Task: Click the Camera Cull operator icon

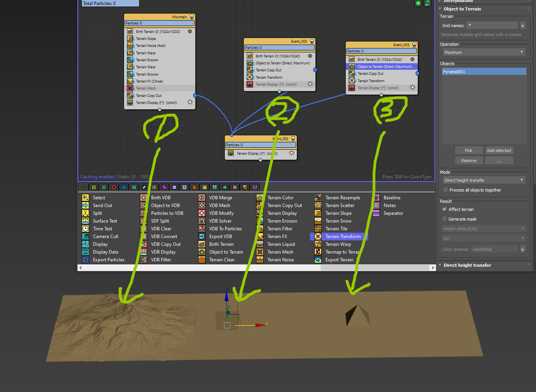Action: [85, 237]
